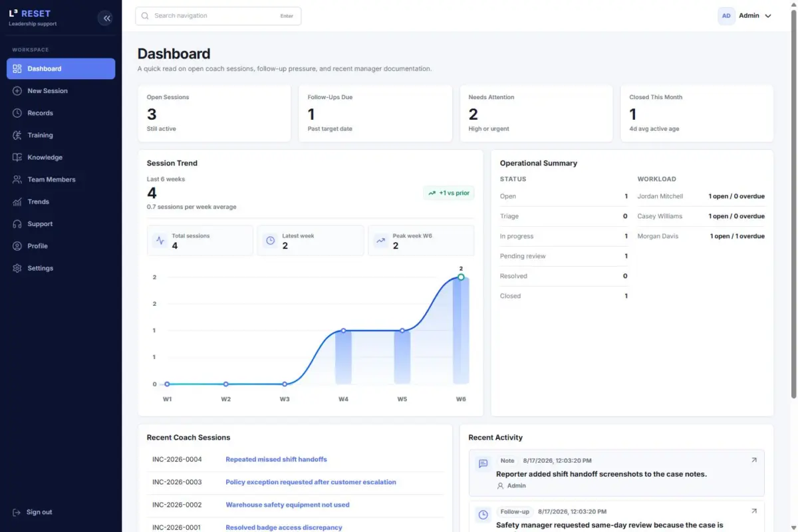Open Records from the sidebar
Image resolution: width=798 pixels, height=532 pixels.
point(61,113)
